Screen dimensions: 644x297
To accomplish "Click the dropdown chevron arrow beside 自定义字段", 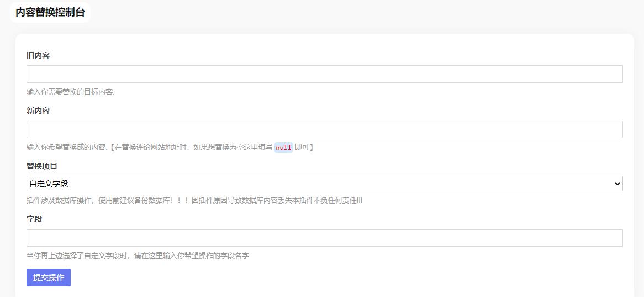I will (x=617, y=184).
